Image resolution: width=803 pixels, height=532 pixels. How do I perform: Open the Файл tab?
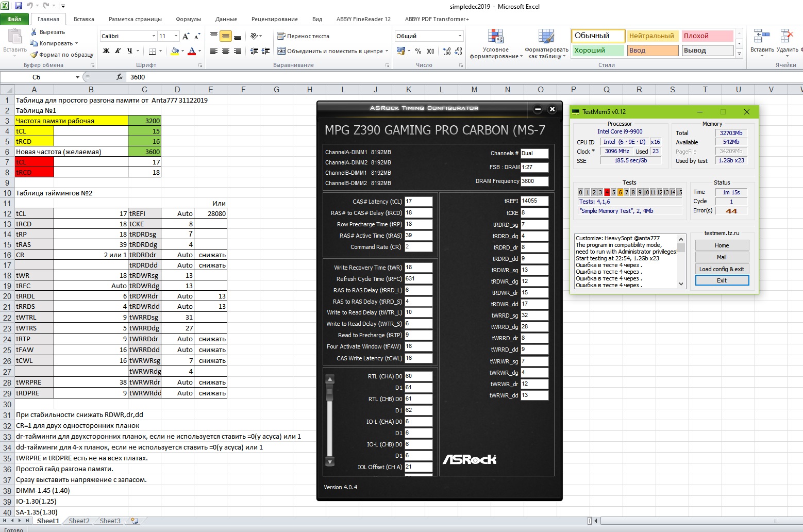point(14,19)
